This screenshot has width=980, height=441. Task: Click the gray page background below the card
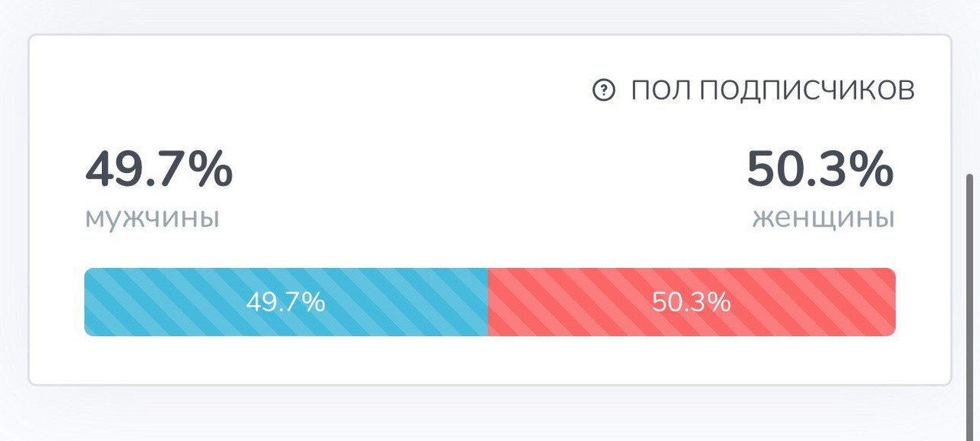pyautogui.click(x=490, y=413)
